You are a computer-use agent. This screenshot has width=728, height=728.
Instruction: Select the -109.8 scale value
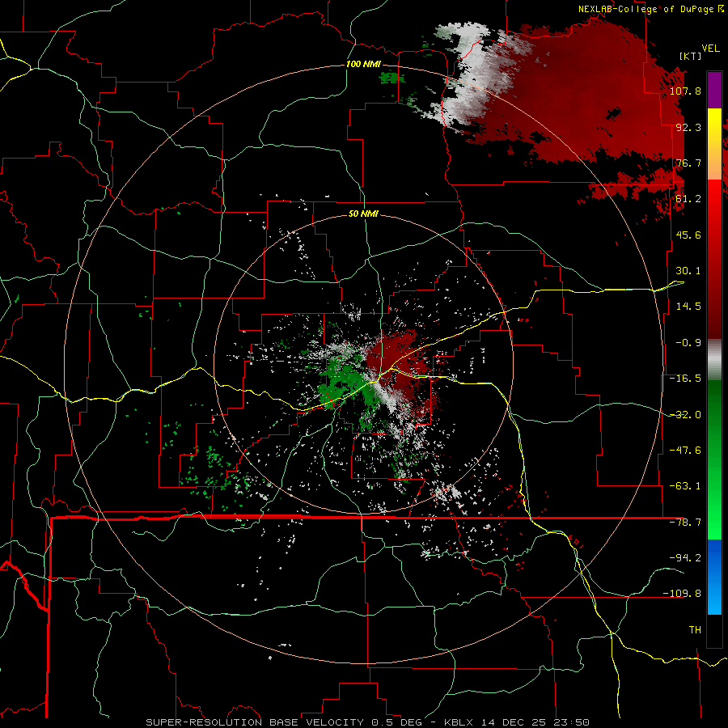click(x=682, y=594)
